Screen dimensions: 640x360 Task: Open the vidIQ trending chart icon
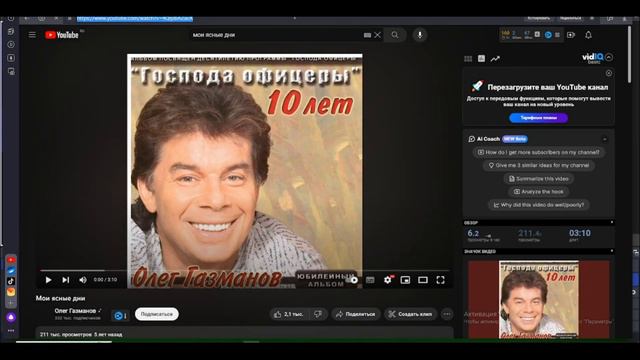[x=495, y=59]
